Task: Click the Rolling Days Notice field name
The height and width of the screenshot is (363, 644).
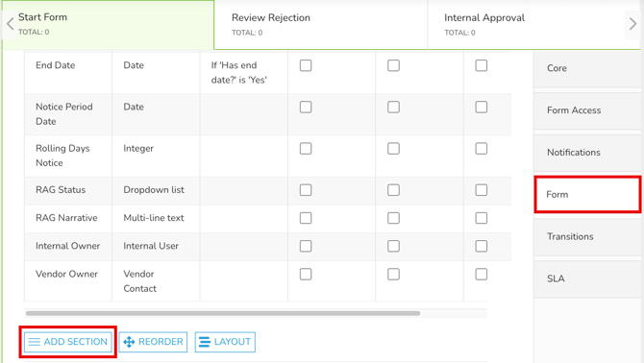Action: tap(62, 156)
